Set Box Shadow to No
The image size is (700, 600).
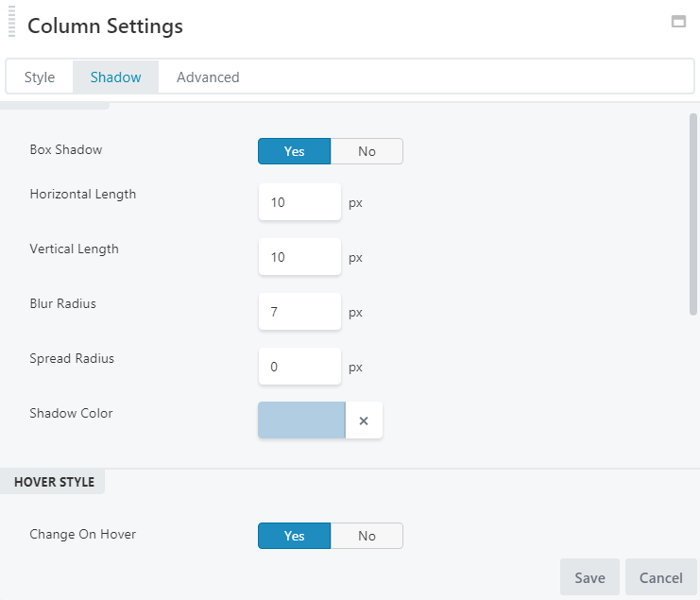click(367, 151)
